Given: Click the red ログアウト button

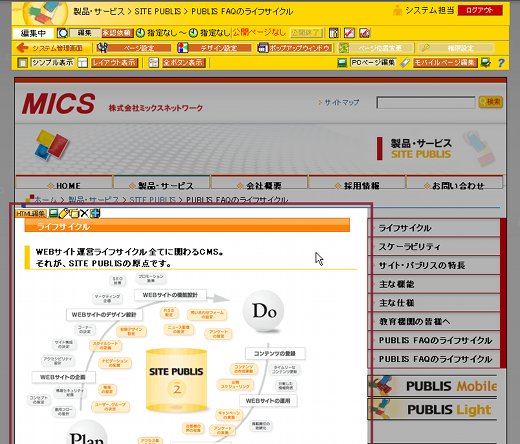Looking at the screenshot, I should tap(480, 10).
